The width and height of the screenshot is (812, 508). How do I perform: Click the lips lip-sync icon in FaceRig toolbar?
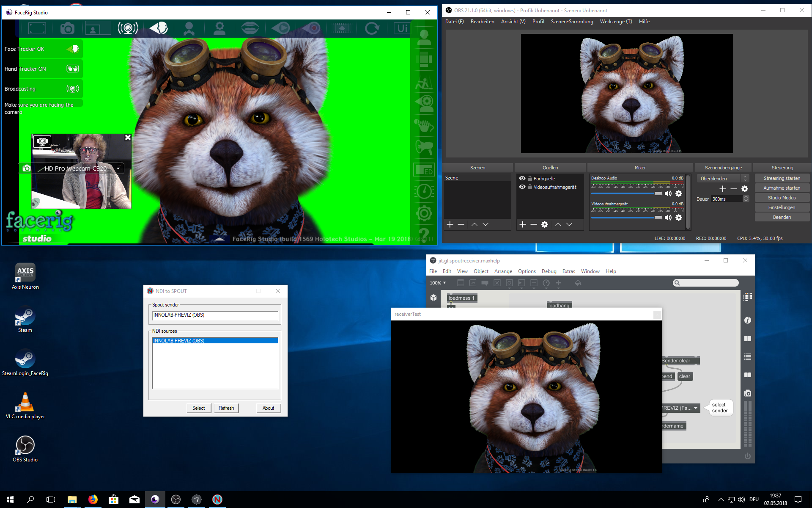tap(250, 28)
